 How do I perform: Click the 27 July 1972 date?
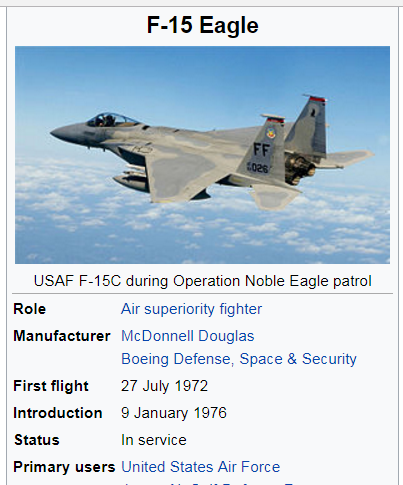(x=164, y=386)
